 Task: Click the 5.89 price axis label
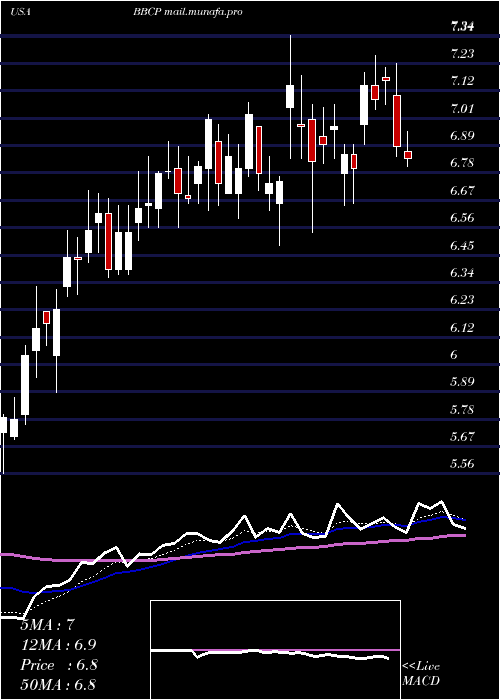click(462, 382)
